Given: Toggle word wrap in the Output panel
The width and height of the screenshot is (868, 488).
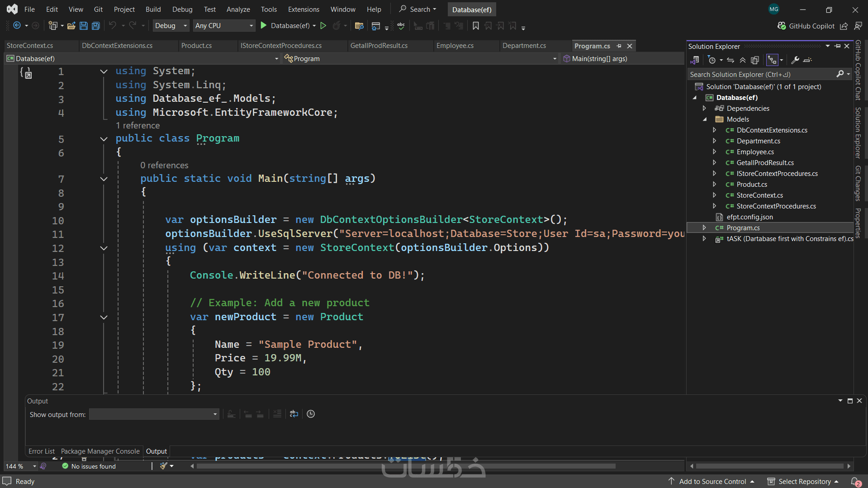Looking at the screenshot, I should (x=294, y=414).
